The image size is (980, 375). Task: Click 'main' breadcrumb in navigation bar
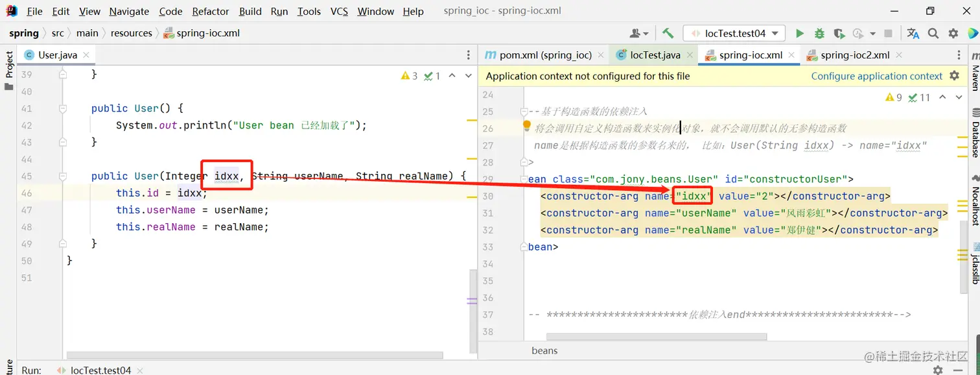click(87, 33)
